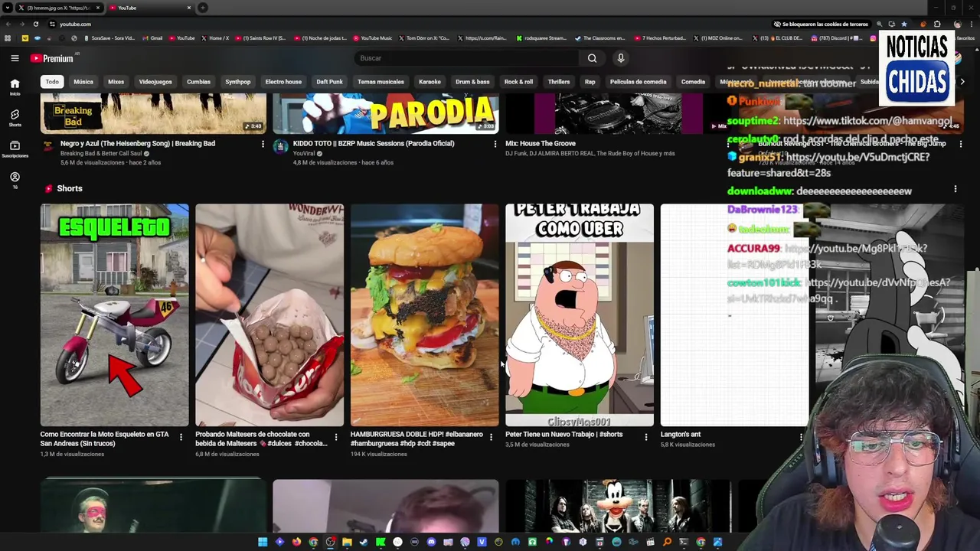
Task: Select the Daft Punk chip
Action: pos(330,82)
